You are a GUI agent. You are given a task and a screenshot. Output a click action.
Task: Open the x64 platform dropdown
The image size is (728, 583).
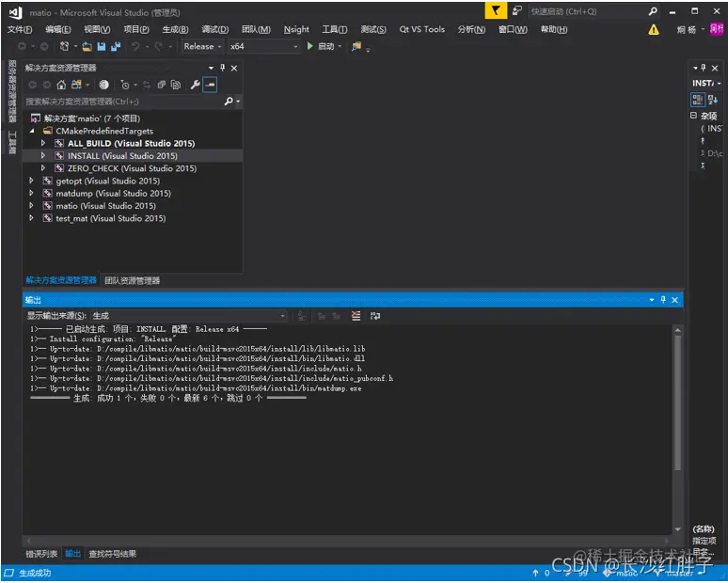point(263,46)
